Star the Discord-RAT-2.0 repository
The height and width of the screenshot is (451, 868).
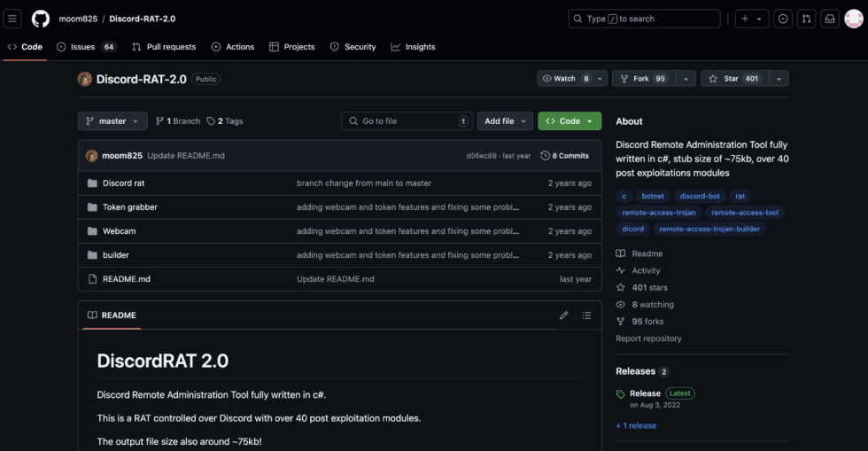(x=732, y=79)
